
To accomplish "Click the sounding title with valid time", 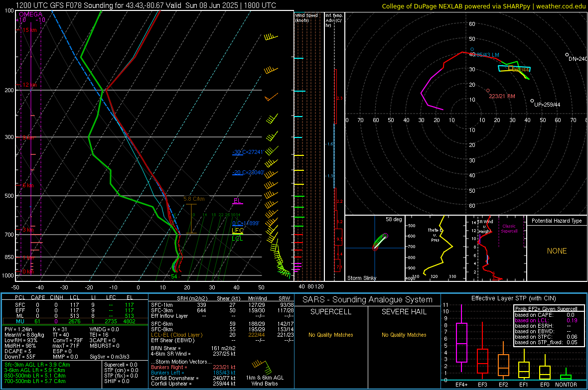I will (x=146, y=5).
